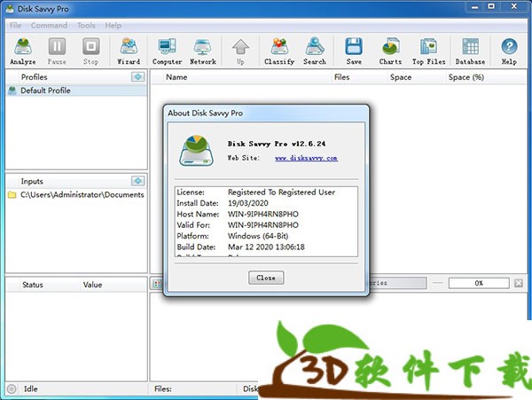Click the categories combo box behind dialog
Image resolution: width=532 pixels, height=400 pixels.
tap(397, 283)
